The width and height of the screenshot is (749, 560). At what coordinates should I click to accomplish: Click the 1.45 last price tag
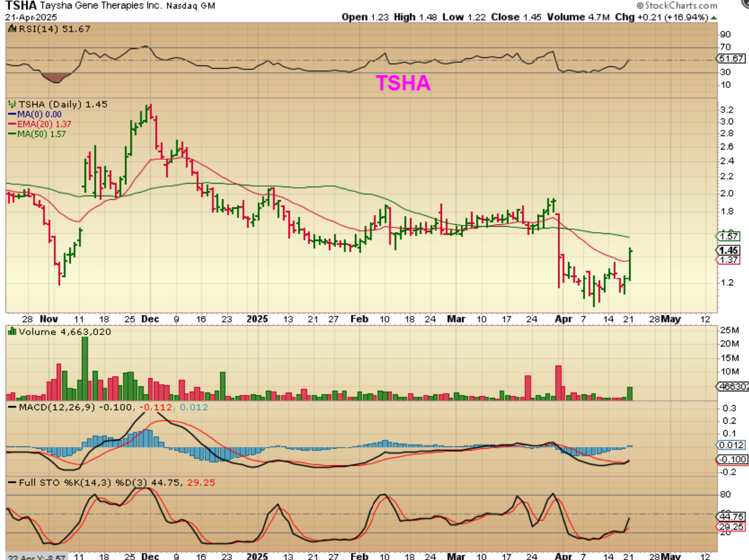(x=728, y=250)
